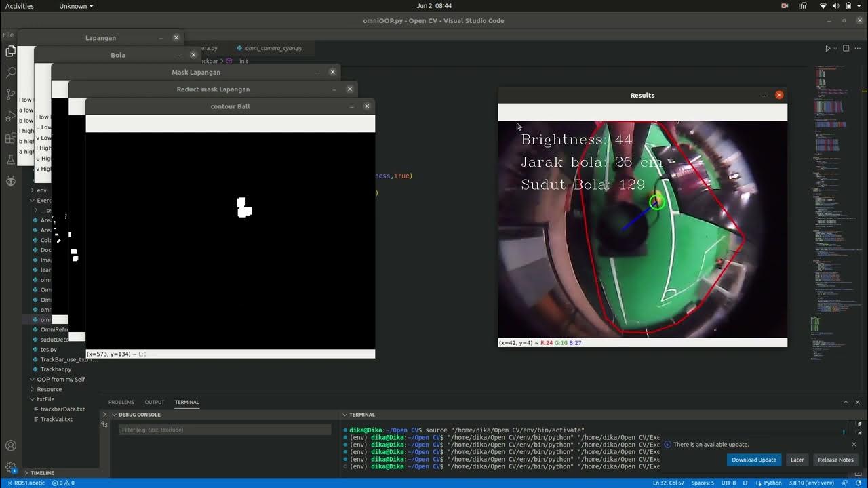Screen dimensions: 868x488
Task: Open the Unknown application menu
Action: (76, 6)
